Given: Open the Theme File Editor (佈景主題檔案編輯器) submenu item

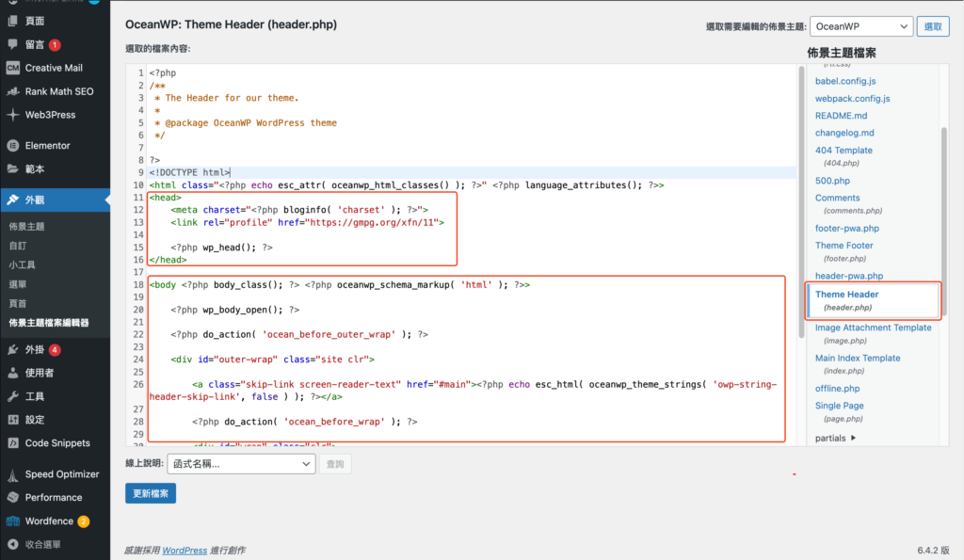Looking at the screenshot, I should pos(49,322).
